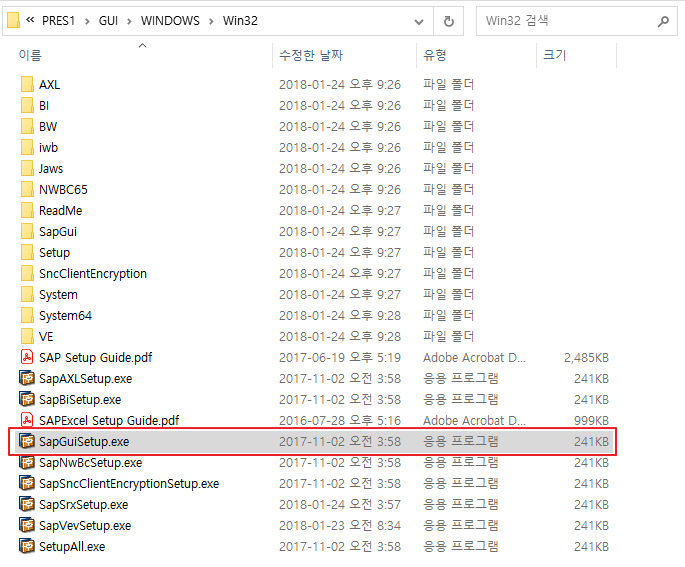Click the Setup folder icon
Image resolution: width=685 pixels, height=567 pixels.
pos(27,252)
